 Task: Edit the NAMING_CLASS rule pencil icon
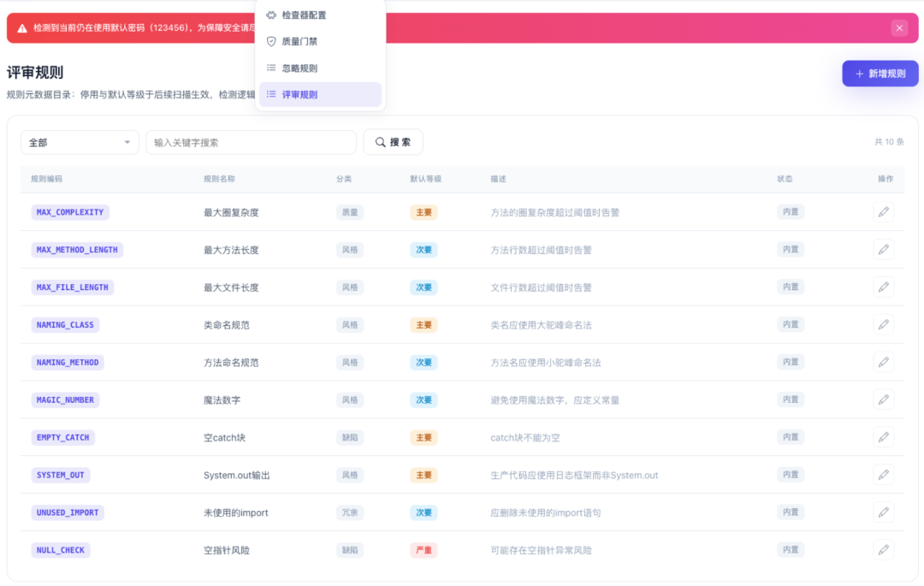pyautogui.click(x=883, y=324)
